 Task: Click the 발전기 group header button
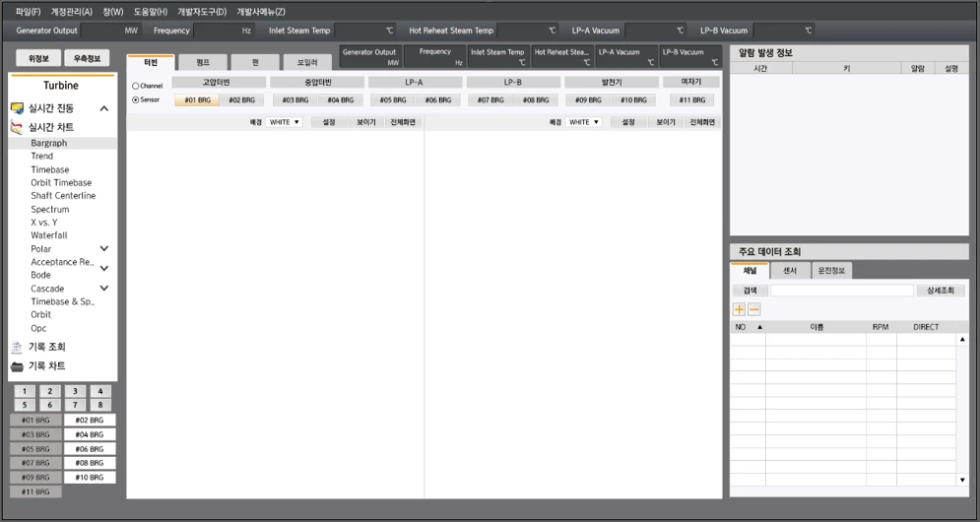612,83
